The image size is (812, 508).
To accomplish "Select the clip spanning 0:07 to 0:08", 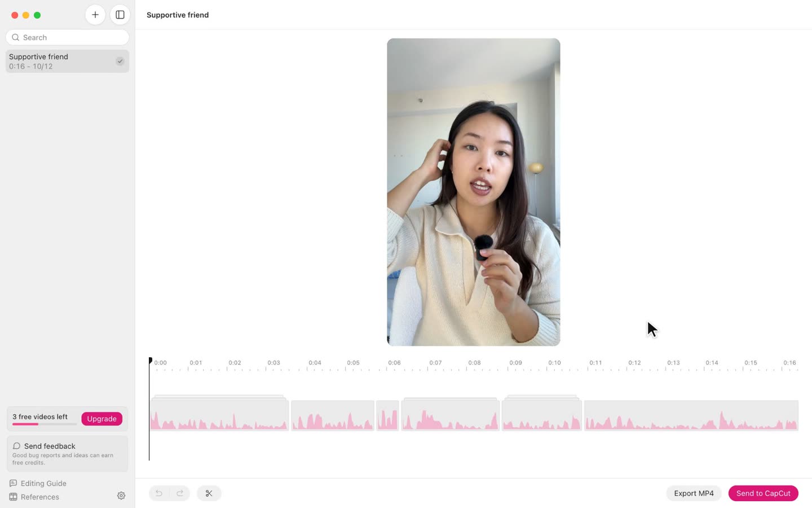I will (x=451, y=415).
